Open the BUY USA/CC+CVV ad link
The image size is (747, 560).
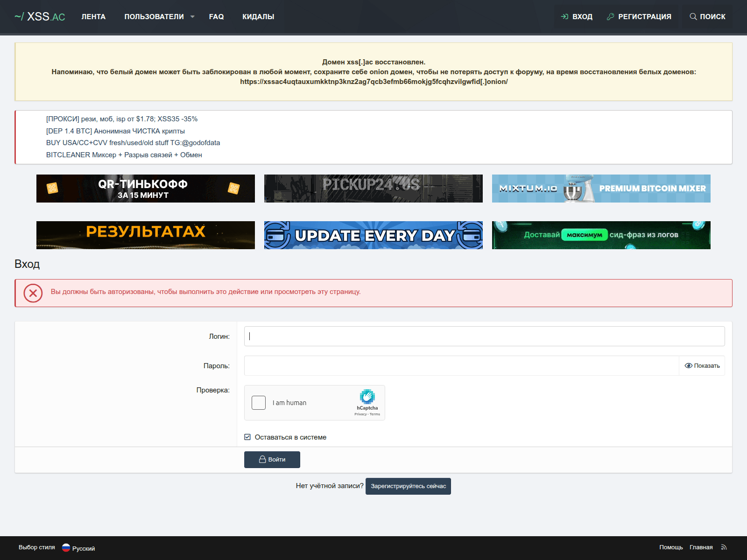(133, 143)
